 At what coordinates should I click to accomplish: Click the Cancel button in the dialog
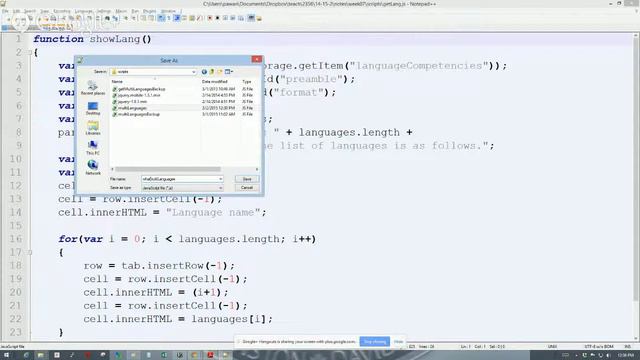[x=247, y=188]
